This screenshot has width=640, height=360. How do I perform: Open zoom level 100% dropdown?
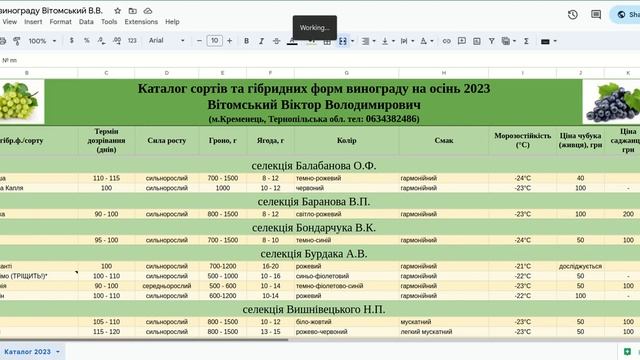(42, 41)
